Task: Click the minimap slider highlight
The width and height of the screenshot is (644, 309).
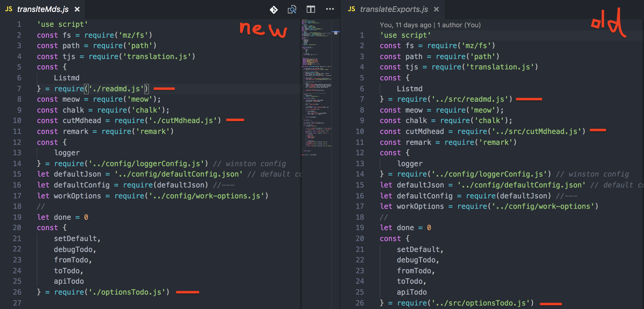Action: click(335, 32)
